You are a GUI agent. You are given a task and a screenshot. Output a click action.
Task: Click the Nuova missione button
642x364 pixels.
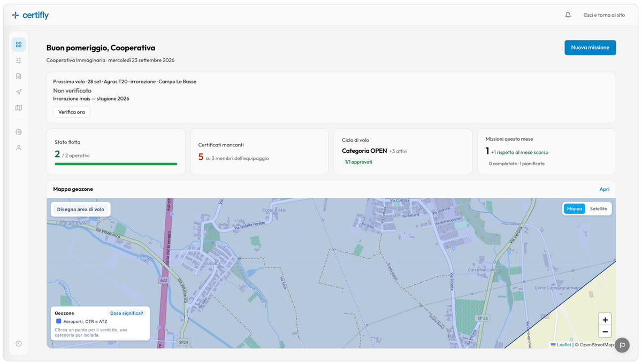tap(590, 48)
